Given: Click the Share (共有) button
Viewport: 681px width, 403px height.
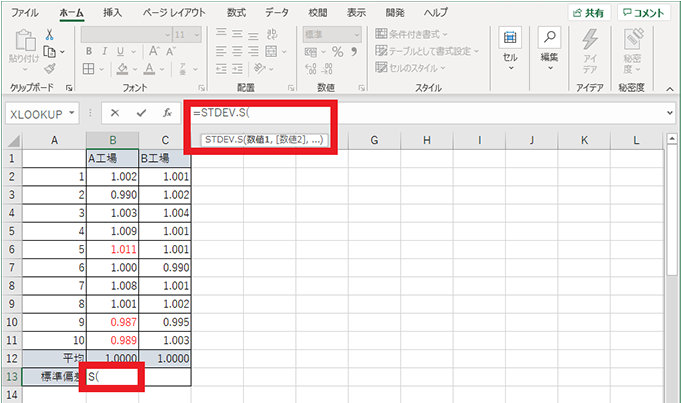Looking at the screenshot, I should coord(589,13).
